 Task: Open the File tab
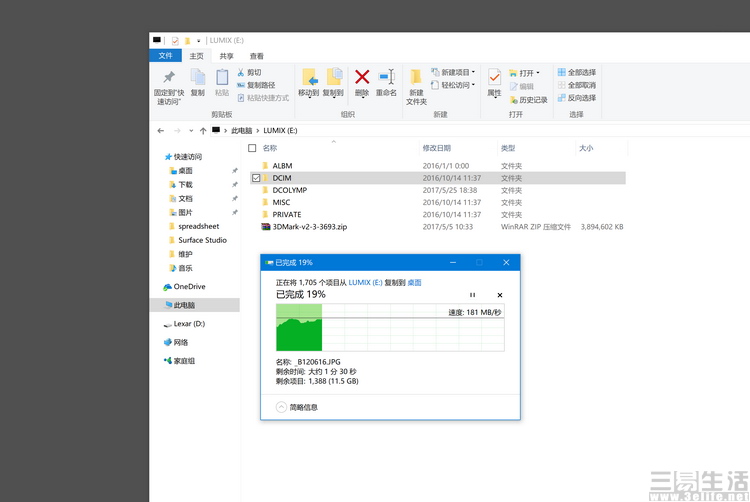tap(165, 56)
